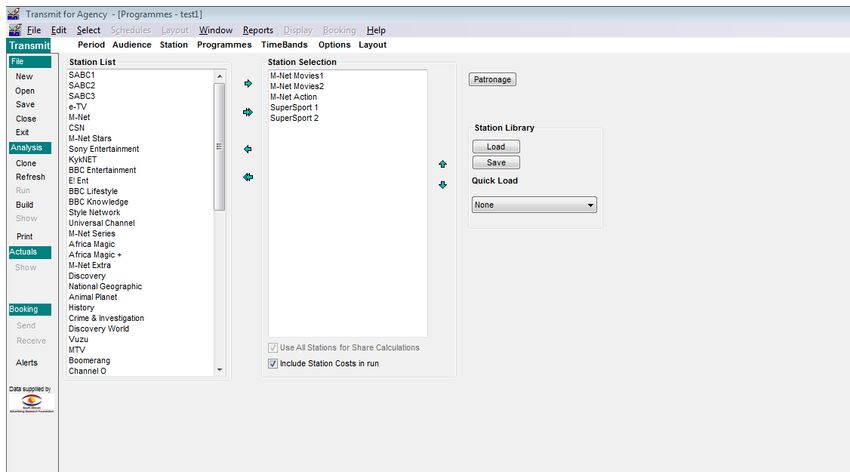
Task: Select the Analysis sidebar header
Action: click(30, 148)
